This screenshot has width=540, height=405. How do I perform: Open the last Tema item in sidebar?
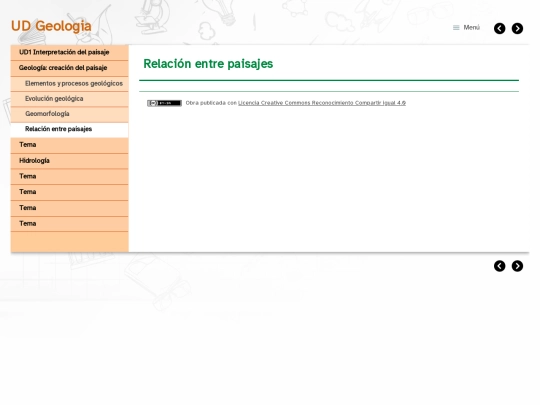click(x=70, y=224)
